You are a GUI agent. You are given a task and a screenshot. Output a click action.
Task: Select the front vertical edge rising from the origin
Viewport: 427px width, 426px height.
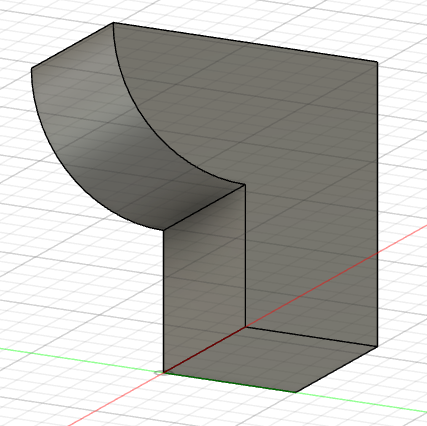(x=163, y=301)
